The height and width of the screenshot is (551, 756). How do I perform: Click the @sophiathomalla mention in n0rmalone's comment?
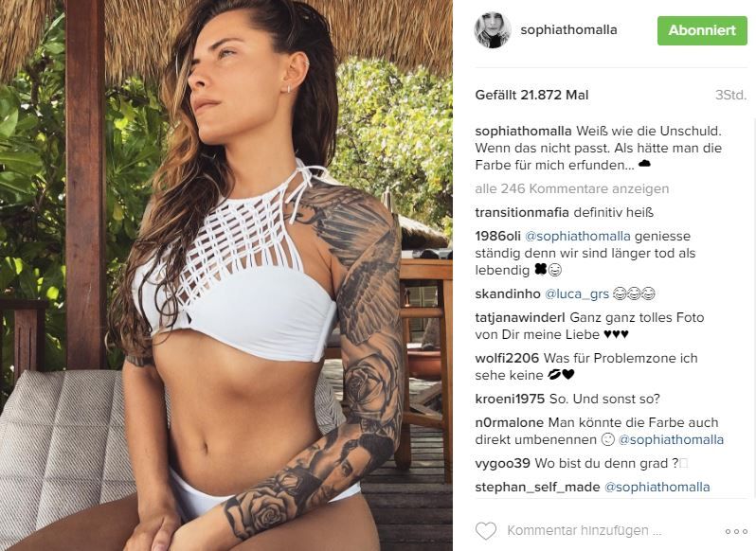[671, 439]
